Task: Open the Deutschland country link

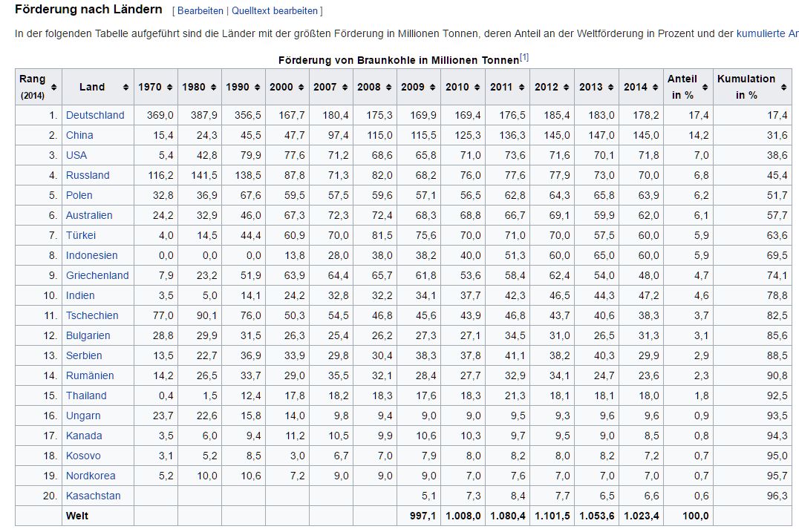Action: 95,115
